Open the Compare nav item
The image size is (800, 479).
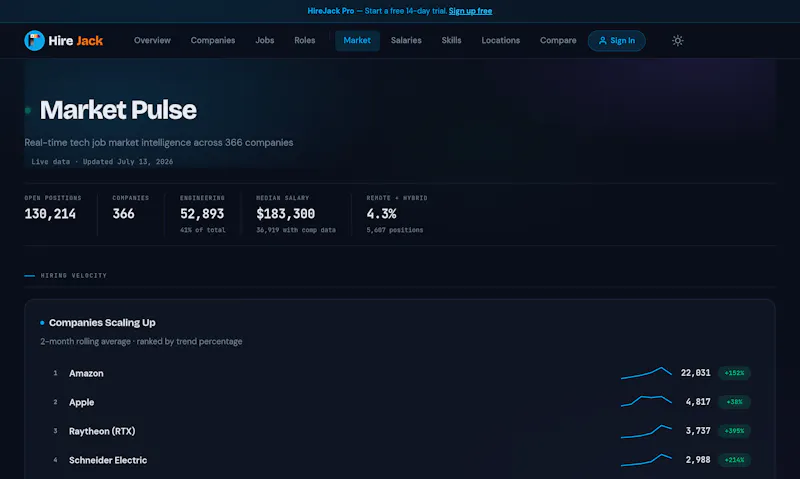click(x=558, y=40)
